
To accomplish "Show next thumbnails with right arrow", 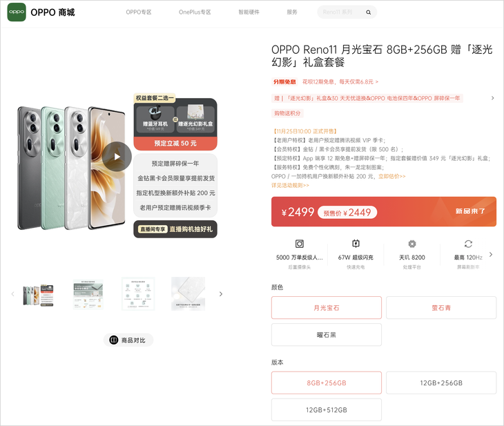I will (221, 294).
